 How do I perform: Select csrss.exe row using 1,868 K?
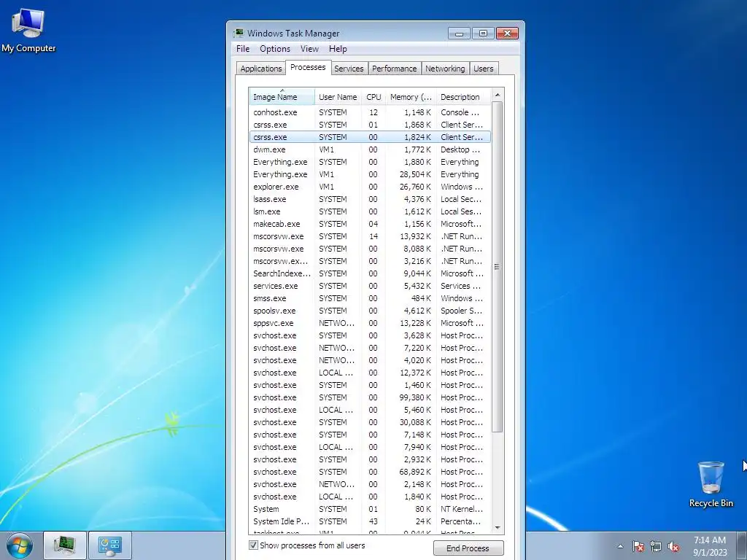[x=370, y=125]
